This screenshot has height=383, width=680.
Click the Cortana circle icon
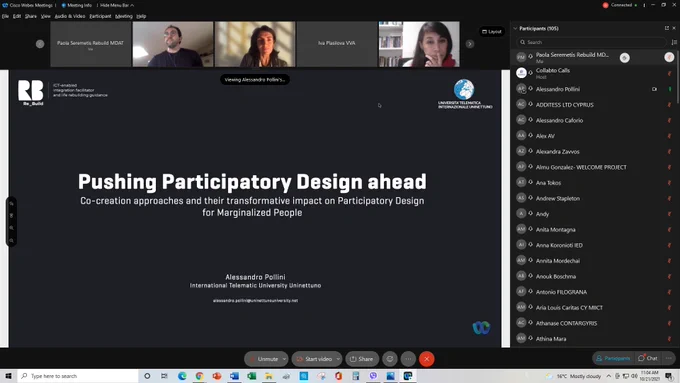(x=147, y=376)
